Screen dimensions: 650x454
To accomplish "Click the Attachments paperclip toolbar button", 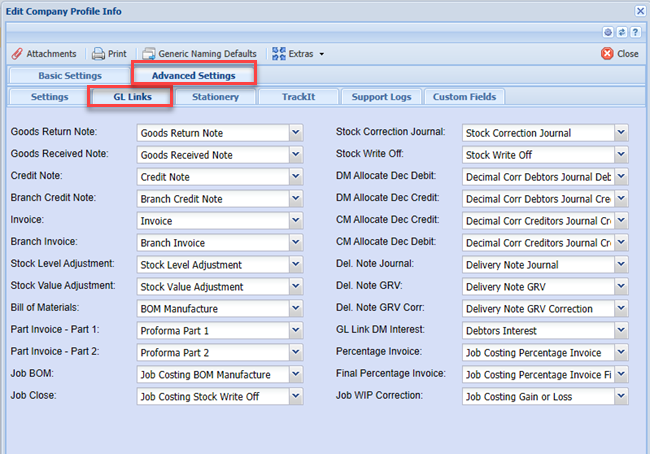I will (x=44, y=53).
